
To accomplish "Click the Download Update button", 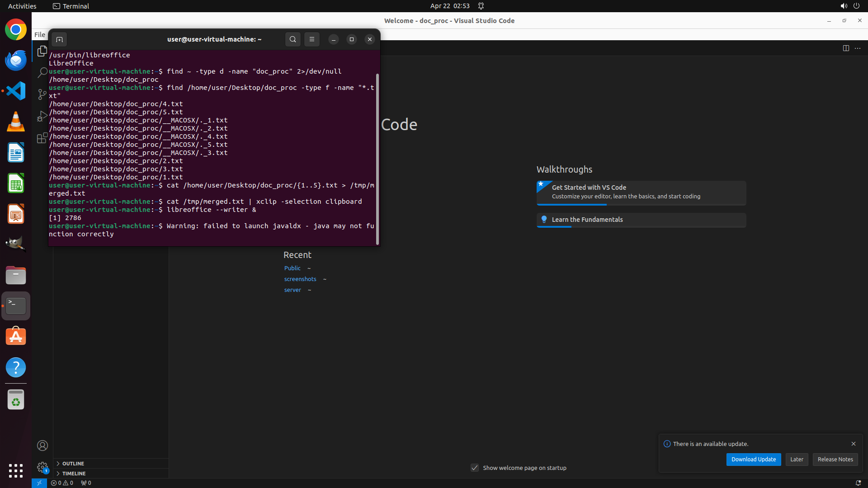I will 753,460.
